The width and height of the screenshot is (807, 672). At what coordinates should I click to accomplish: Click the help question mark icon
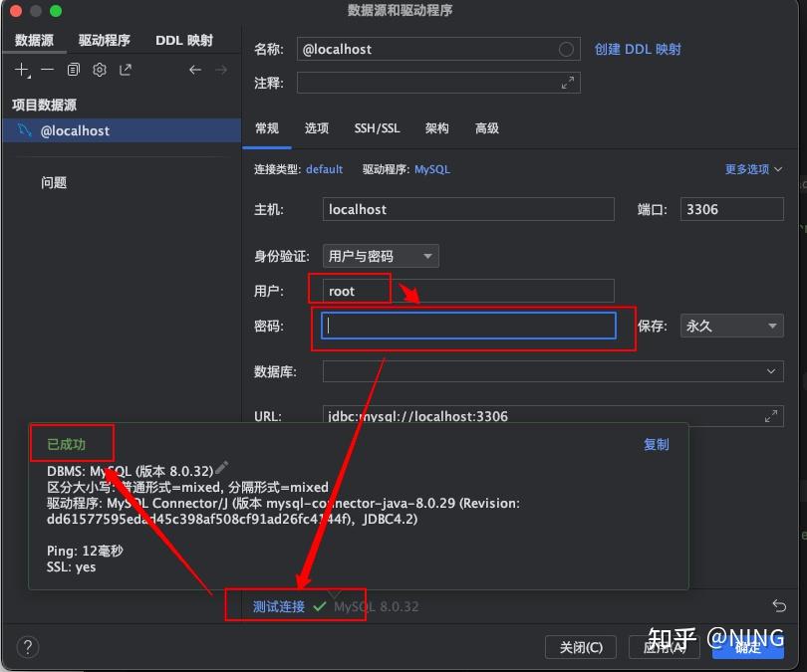click(27, 647)
